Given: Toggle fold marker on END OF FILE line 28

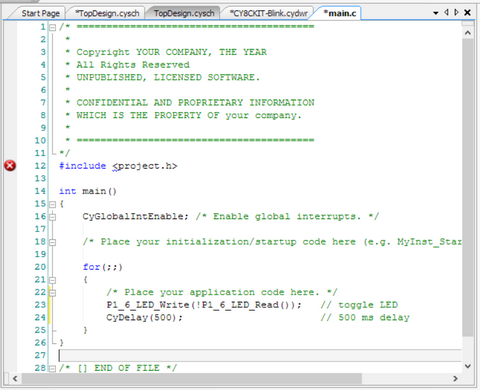Looking at the screenshot, I should tap(52, 369).
